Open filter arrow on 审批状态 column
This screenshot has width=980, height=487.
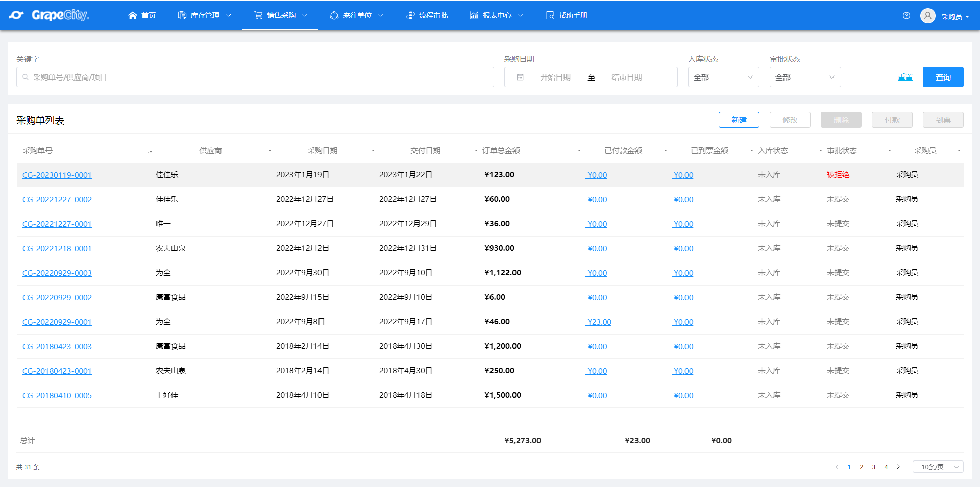pyautogui.click(x=890, y=151)
